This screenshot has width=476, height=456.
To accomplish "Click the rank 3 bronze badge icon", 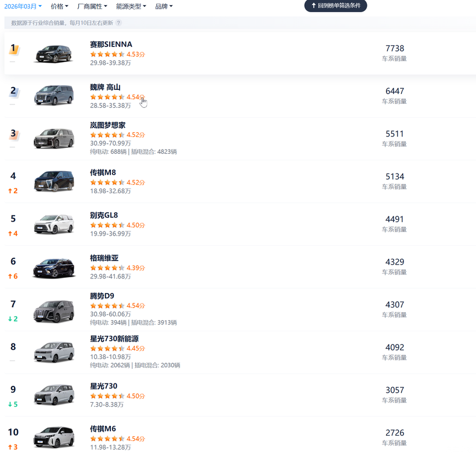I will [14, 134].
